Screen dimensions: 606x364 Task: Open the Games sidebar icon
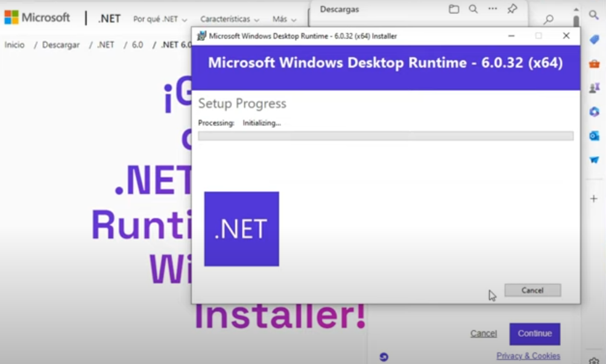pyautogui.click(x=594, y=88)
